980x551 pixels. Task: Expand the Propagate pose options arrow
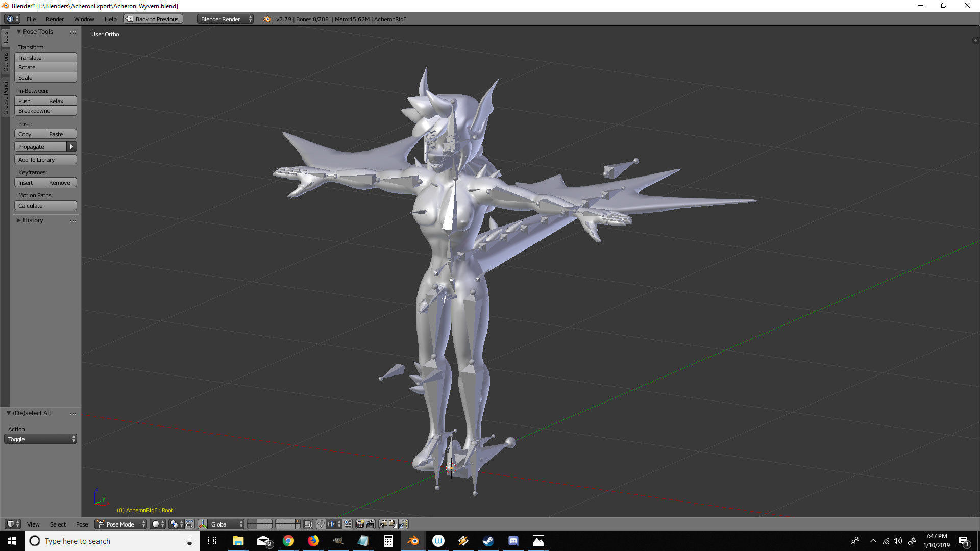click(x=71, y=147)
